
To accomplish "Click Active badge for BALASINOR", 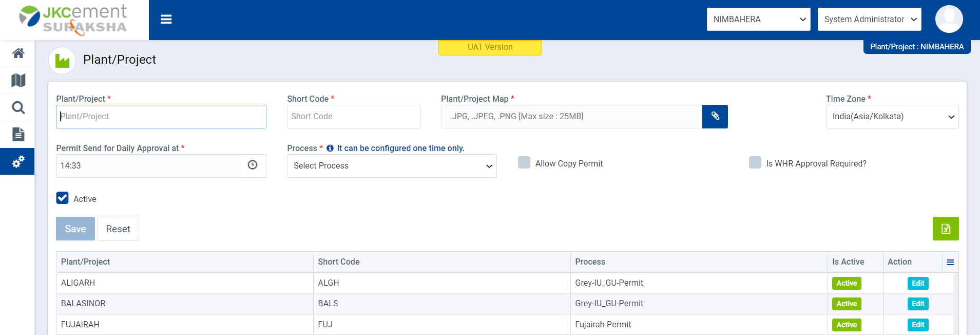I will [x=847, y=304].
